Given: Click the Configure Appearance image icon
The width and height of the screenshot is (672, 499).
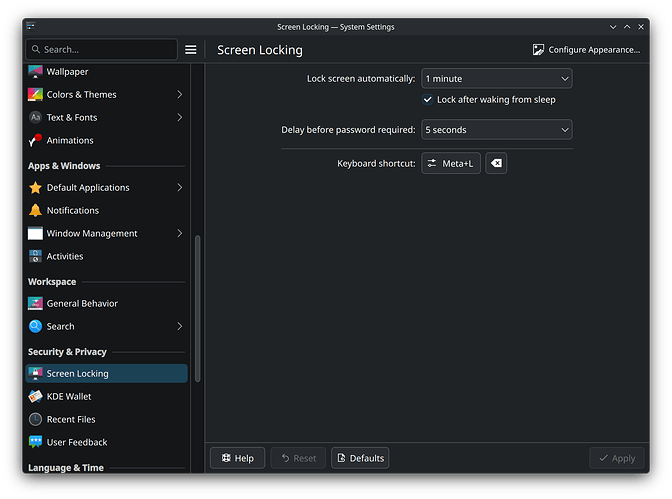Looking at the screenshot, I should point(538,50).
